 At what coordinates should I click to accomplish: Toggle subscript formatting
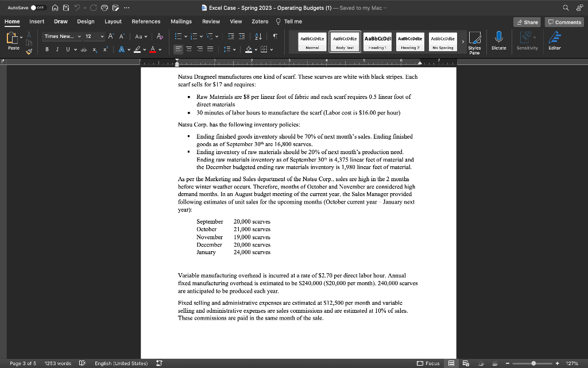pos(95,49)
